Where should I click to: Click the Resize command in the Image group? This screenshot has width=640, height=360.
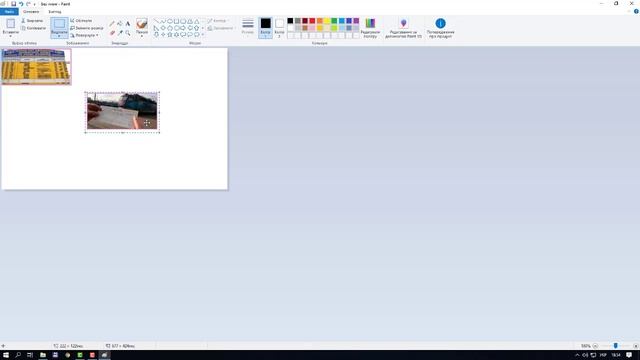[87, 28]
